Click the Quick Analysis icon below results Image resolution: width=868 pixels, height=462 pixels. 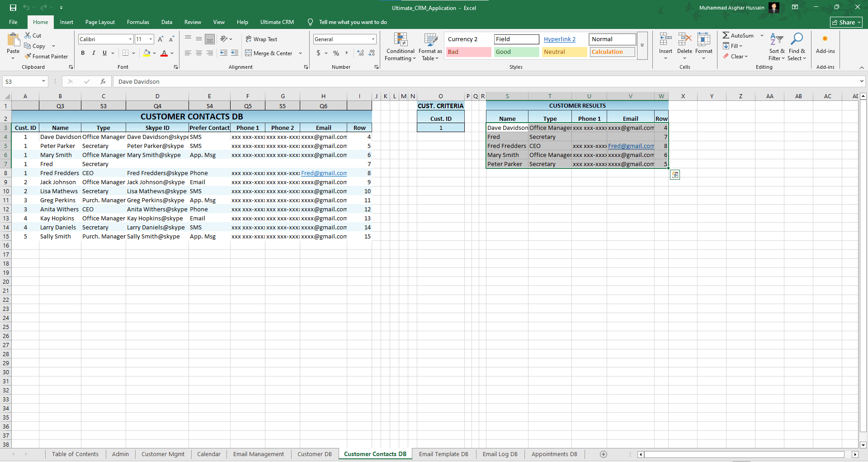point(675,175)
